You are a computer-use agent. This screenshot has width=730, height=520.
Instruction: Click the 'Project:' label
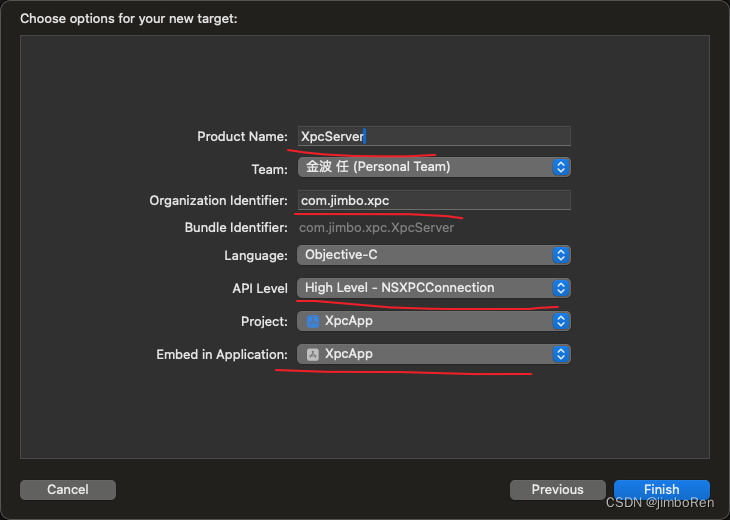coord(264,322)
